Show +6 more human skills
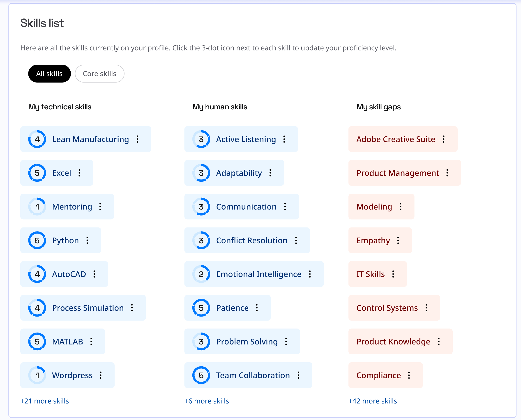Viewport: 521px width, 420px height. 207,401
